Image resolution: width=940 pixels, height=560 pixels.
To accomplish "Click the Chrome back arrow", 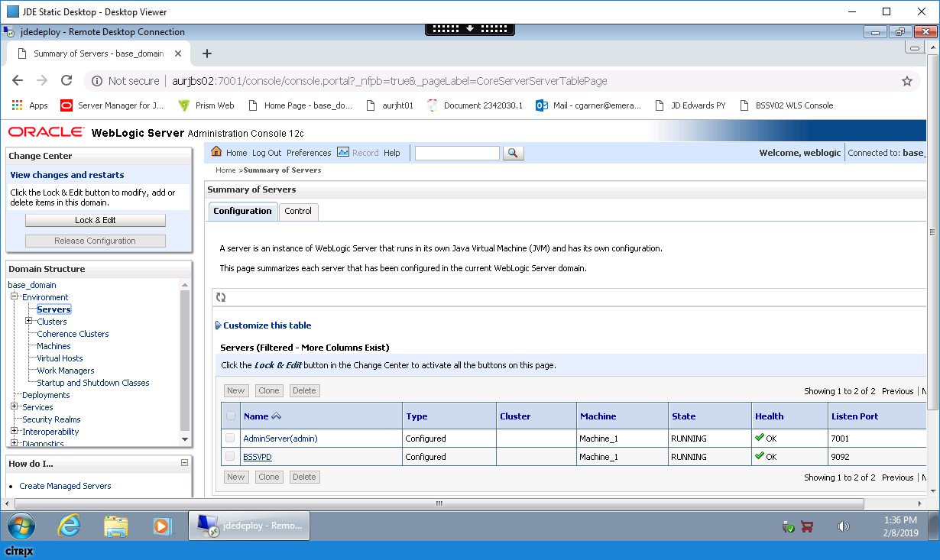I will pos(18,81).
